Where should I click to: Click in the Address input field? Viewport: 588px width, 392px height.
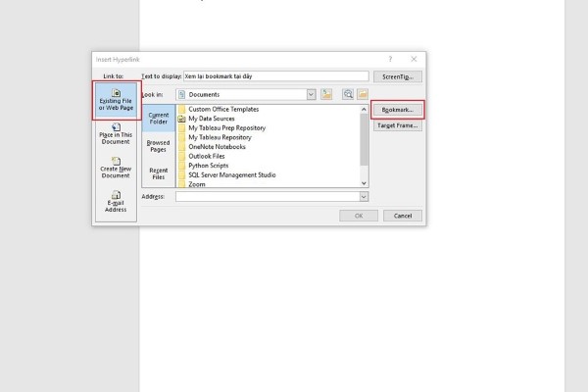tap(268, 197)
